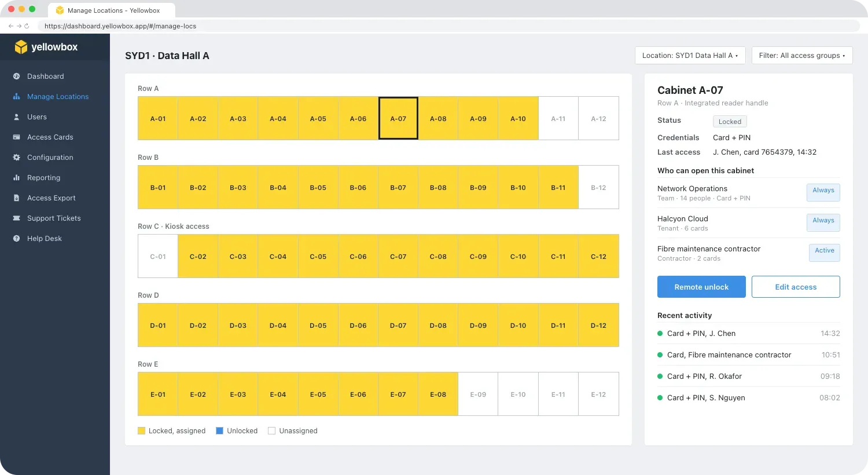Select cabinet A-07 in Row A
868x475 pixels.
pos(398,118)
